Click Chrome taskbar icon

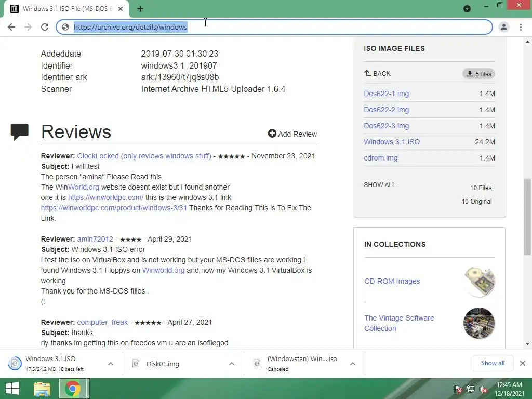point(73,389)
